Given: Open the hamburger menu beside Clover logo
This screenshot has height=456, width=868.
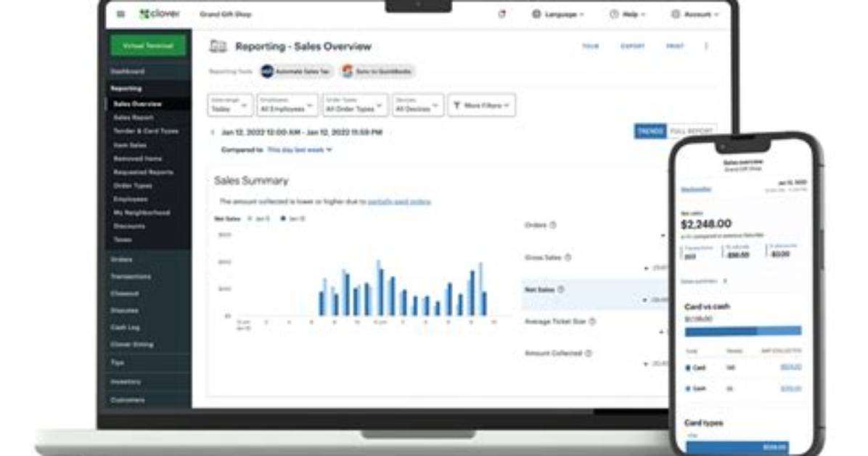Looking at the screenshot, I should tap(120, 14).
